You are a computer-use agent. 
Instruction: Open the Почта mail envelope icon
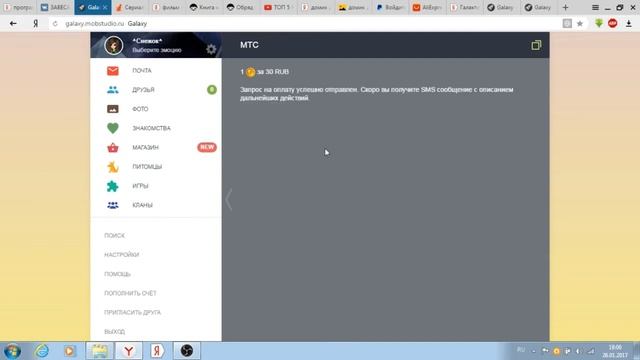click(113, 71)
